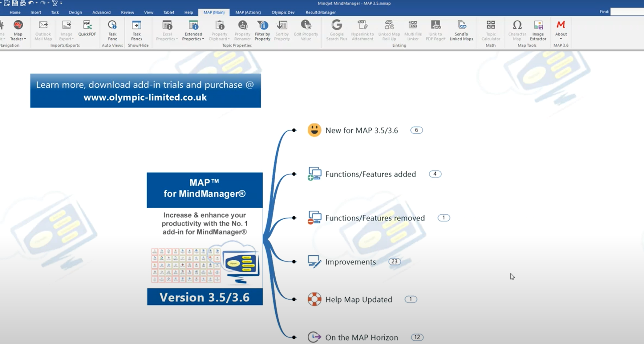This screenshot has width=644, height=344.
Task: Expand New for MAP 3.5/3.6 subtopics
Action: click(x=416, y=130)
